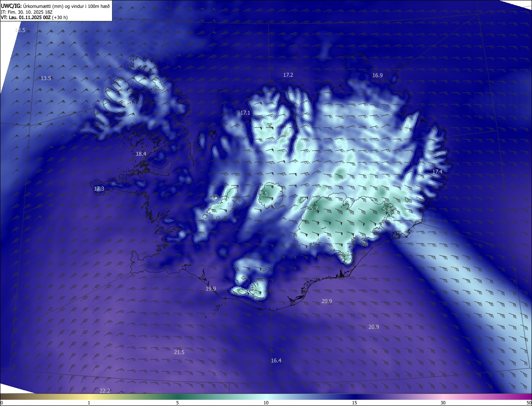Click the 5.7 value label

314,208
